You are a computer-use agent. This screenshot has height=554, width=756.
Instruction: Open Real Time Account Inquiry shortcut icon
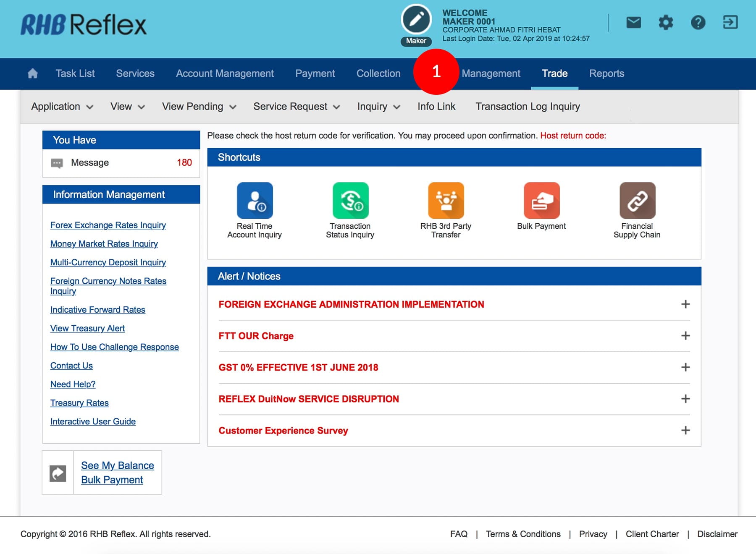pyautogui.click(x=255, y=200)
